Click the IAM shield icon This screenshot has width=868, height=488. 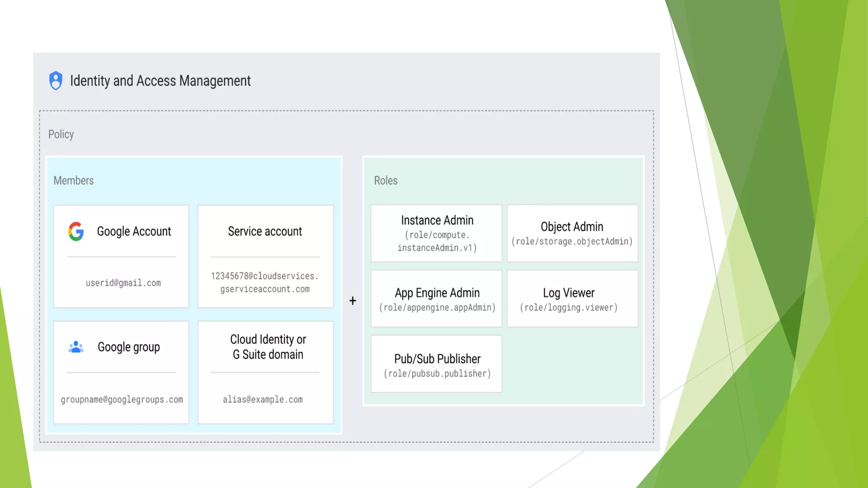click(56, 80)
